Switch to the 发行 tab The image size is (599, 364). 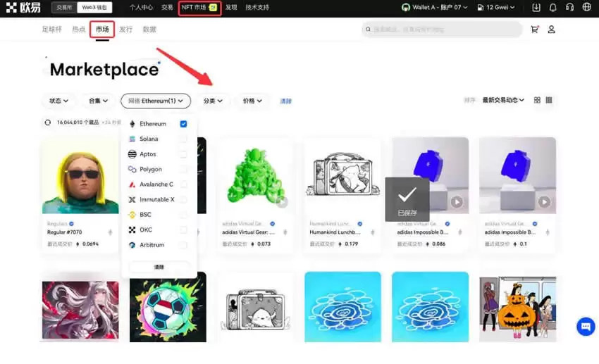pyautogui.click(x=125, y=30)
